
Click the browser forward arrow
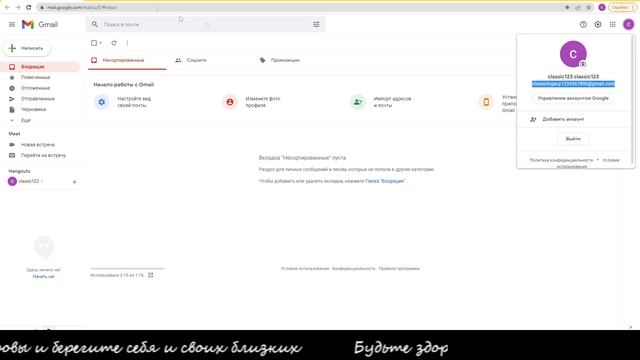click(18, 7)
